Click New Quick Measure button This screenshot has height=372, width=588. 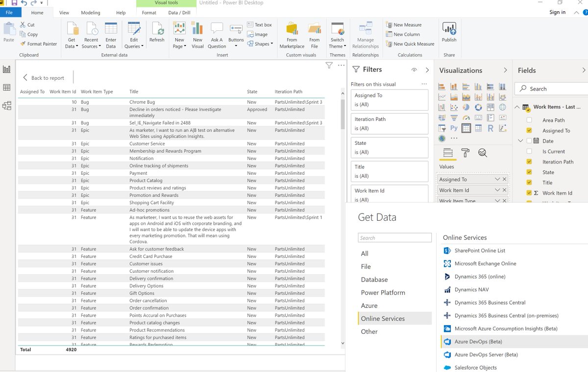point(410,44)
